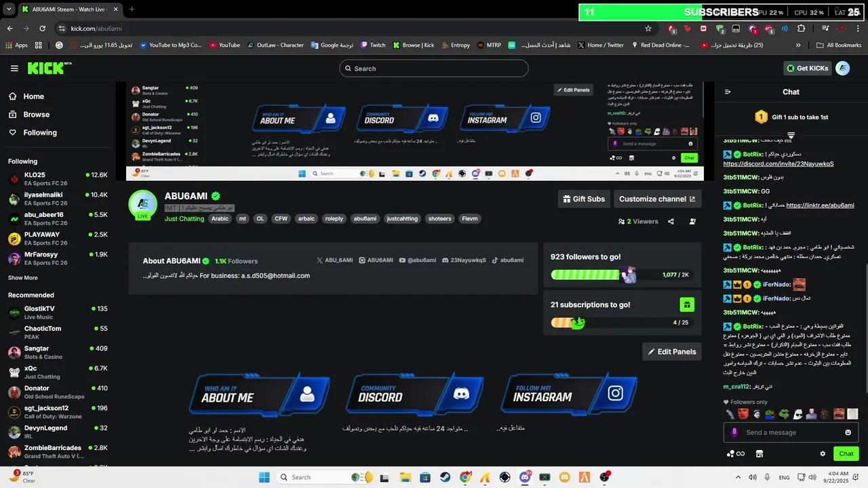Open YouTube @abu6ami social link
This screenshot has width=868, height=488.
(418, 260)
